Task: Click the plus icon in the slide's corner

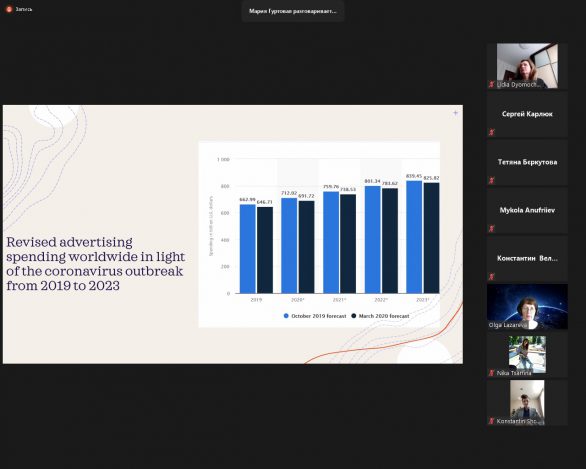Action: coord(455,112)
